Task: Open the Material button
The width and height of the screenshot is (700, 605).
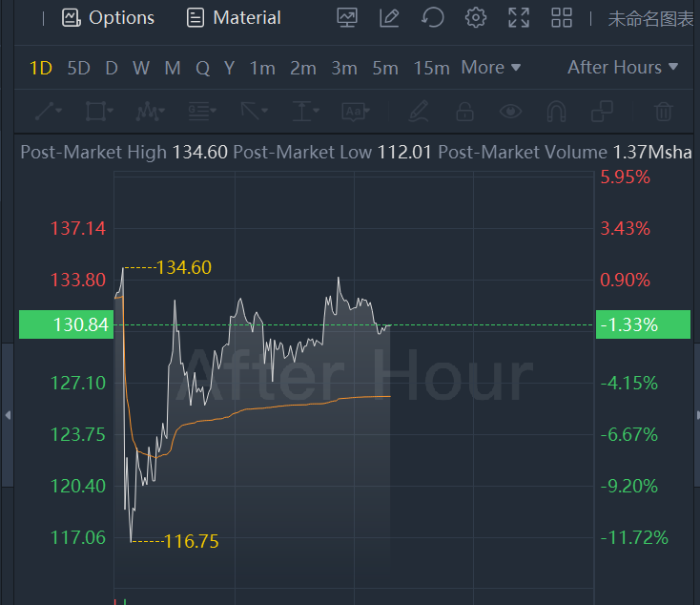Action: 234,17
